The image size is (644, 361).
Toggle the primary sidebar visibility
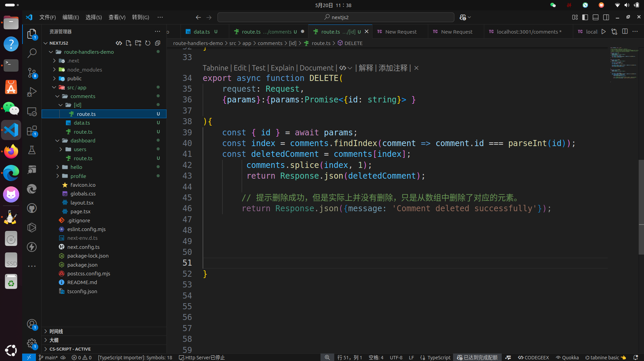[x=585, y=17]
